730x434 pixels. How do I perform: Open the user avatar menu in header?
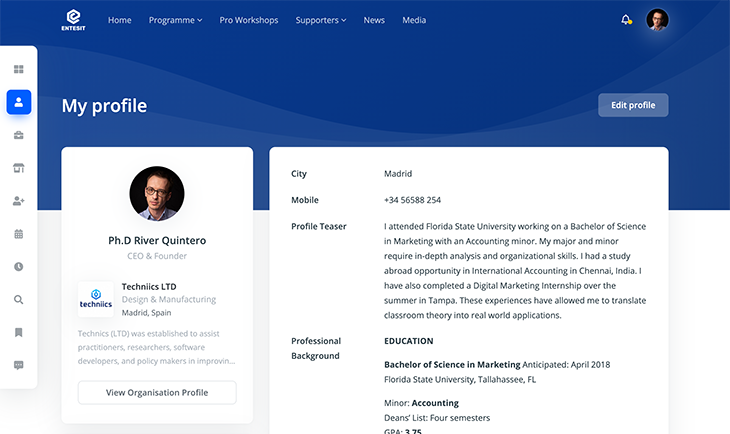point(657,20)
